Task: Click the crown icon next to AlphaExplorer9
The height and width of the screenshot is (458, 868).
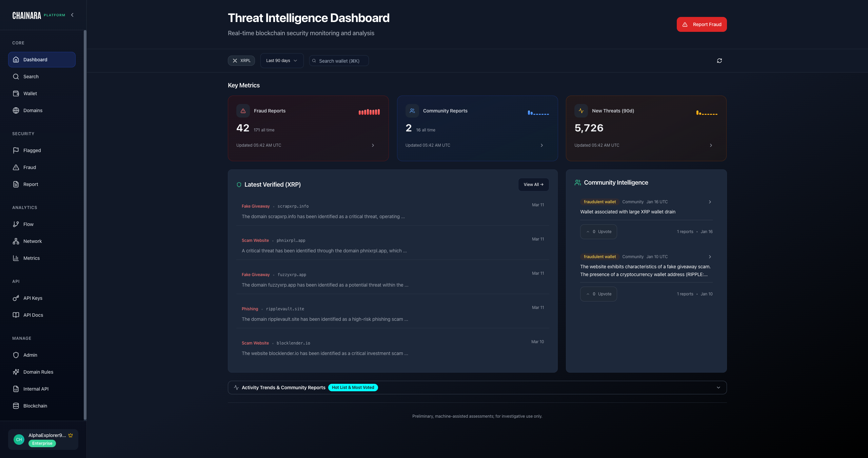Action: pos(71,435)
